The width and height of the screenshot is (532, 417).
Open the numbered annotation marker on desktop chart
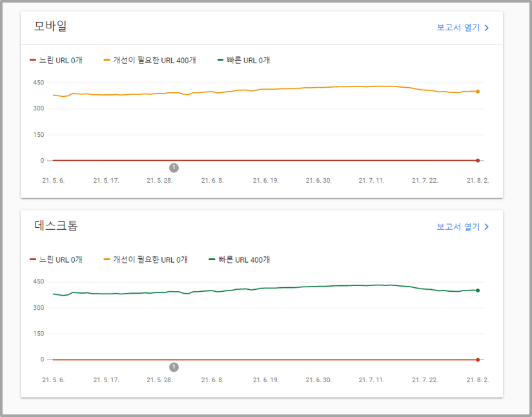173,367
